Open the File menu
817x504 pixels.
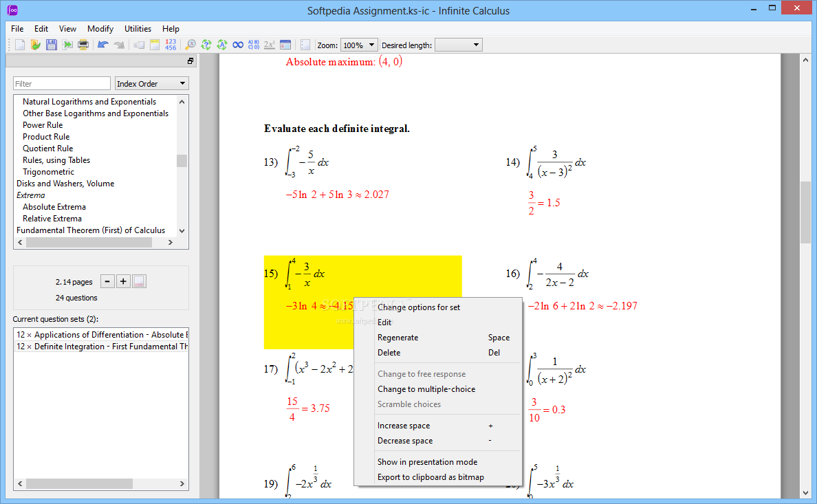click(x=17, y=29)
